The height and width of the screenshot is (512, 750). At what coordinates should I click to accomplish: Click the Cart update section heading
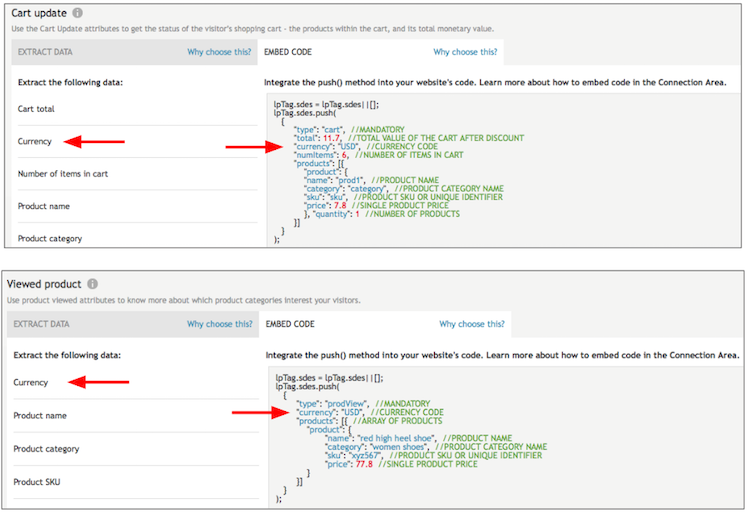[x=39, y=13]
